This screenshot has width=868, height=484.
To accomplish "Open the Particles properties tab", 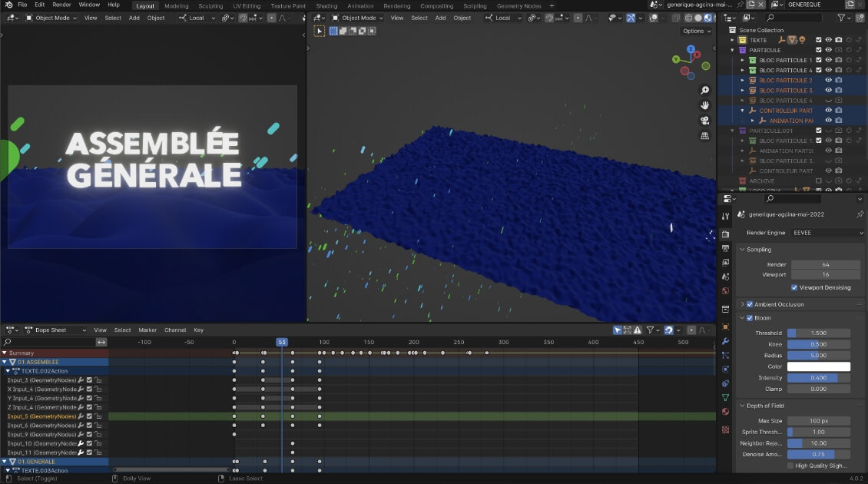I will point(725,355).
